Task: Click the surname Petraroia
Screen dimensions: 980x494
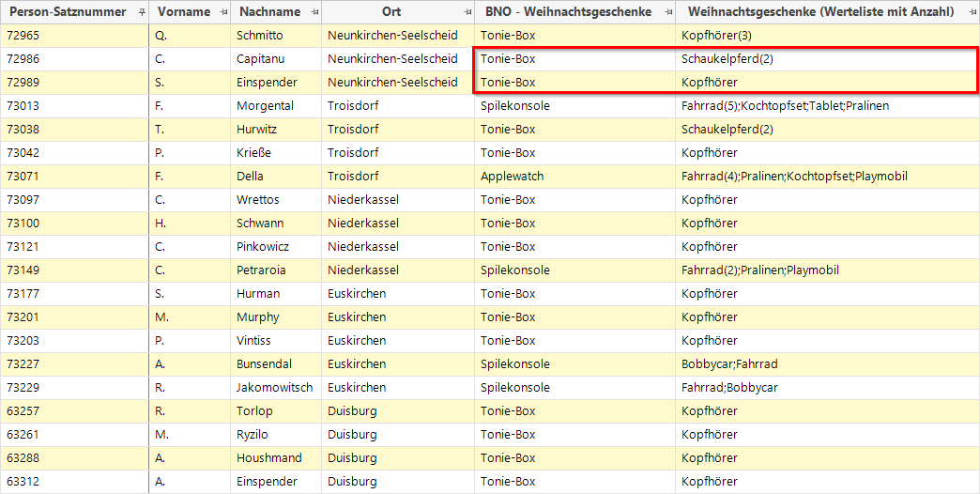Action: [x=261, y=270]
